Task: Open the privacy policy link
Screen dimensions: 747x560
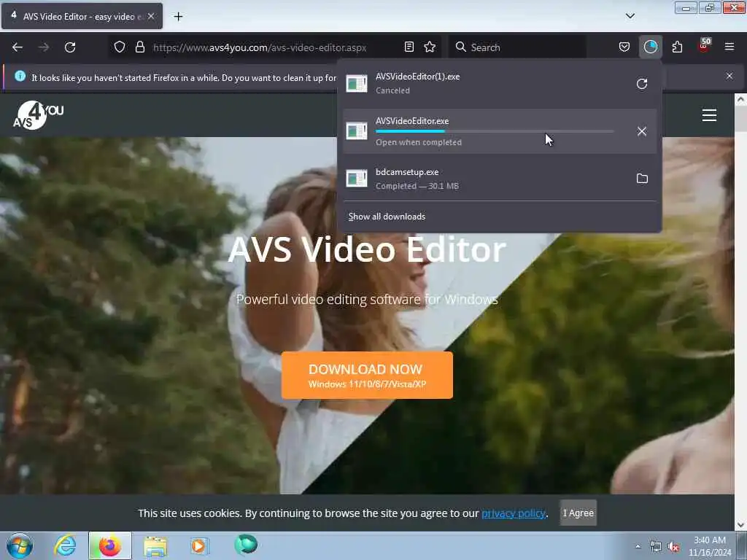Action: [x=513, y=513]
